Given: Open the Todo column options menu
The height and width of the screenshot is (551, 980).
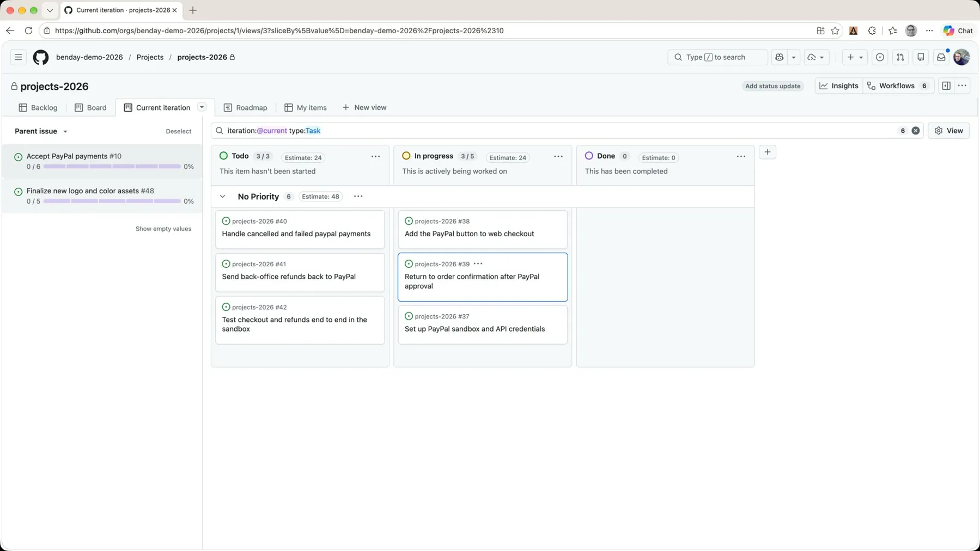Looking at the screenshot, I should [375, 157].
